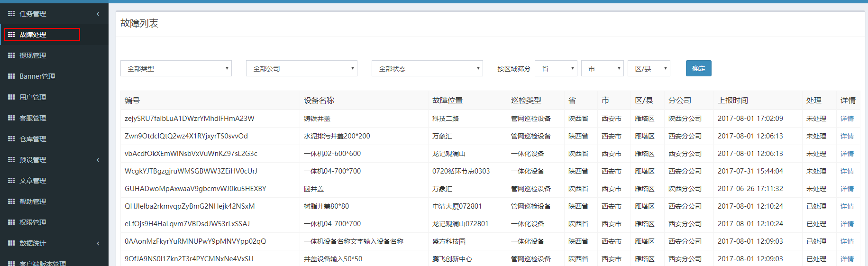This screenshot has height=266, width=868.
Task: Click timestamp 2017-07-31 15:44:04
Action: [x=750, y=171]
